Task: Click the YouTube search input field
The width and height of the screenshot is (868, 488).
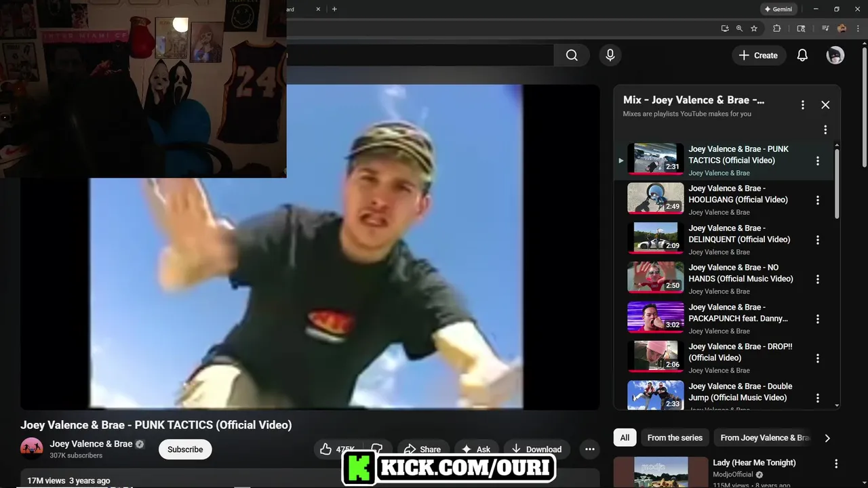Action: pos(419,56)
